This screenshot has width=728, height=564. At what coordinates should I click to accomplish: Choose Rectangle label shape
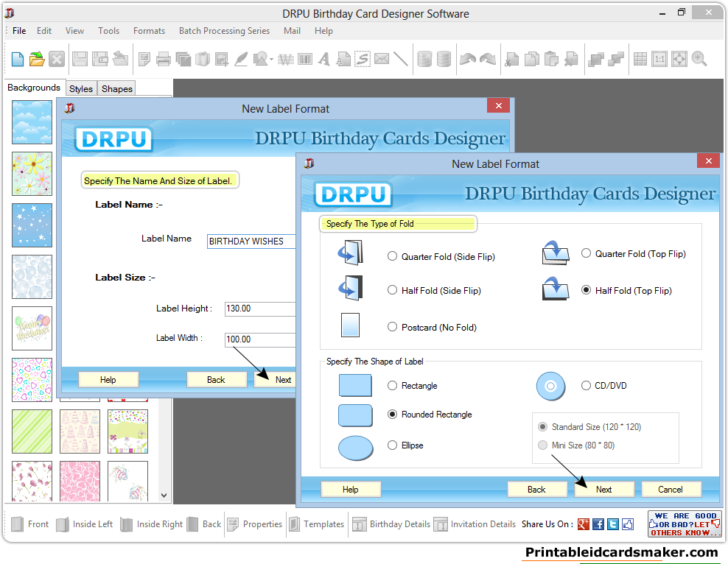pos(392,385)
